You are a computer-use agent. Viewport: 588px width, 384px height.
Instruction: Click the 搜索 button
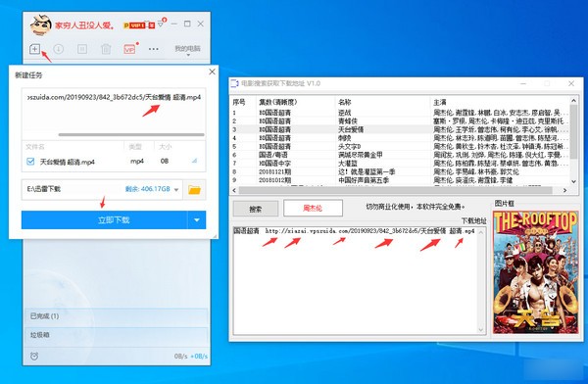click(x=256, y=209)
